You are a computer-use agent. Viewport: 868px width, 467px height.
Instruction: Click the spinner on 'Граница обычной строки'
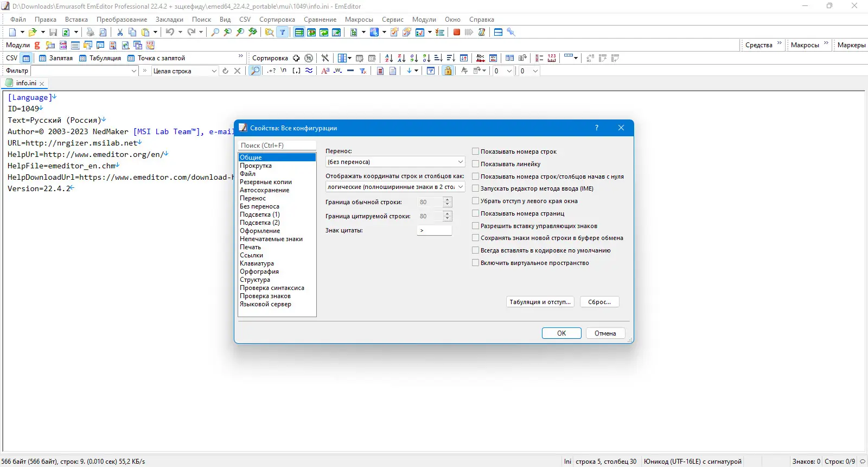pos(448,202)
